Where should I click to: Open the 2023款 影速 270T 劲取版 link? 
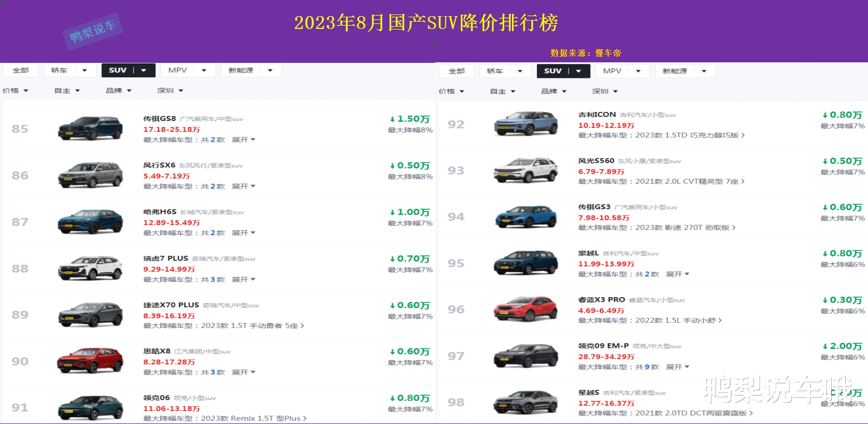685,228
